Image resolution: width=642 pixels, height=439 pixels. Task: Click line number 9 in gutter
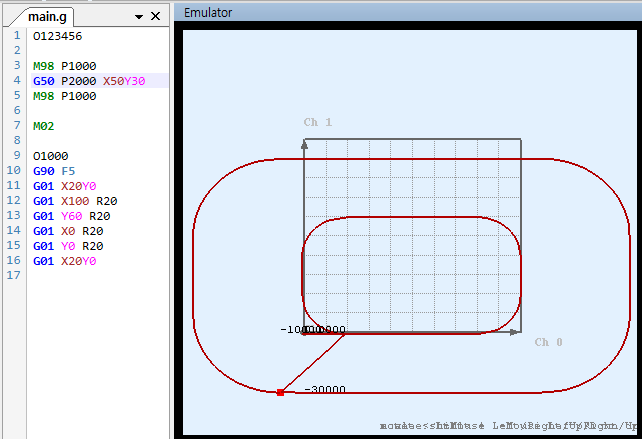click(17, 156)
